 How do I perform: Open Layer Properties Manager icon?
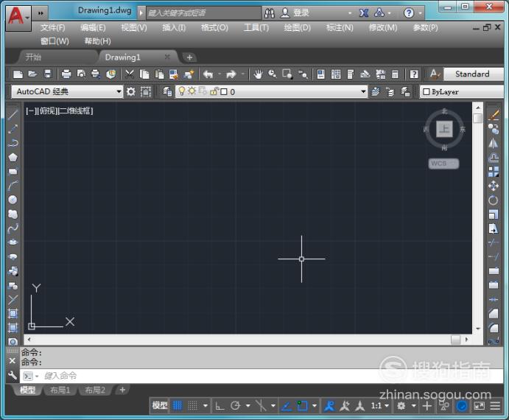pyautogui.click(x=167, y=92)
